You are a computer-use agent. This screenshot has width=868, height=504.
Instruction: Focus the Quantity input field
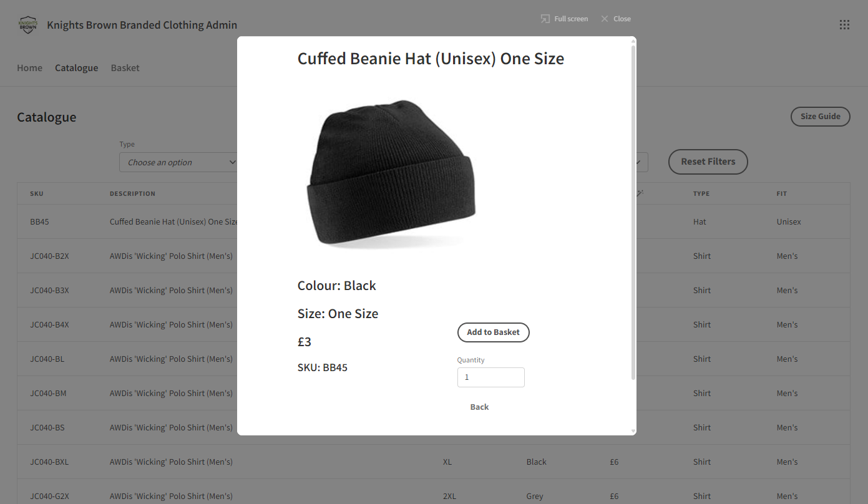(x=490, y=377)
